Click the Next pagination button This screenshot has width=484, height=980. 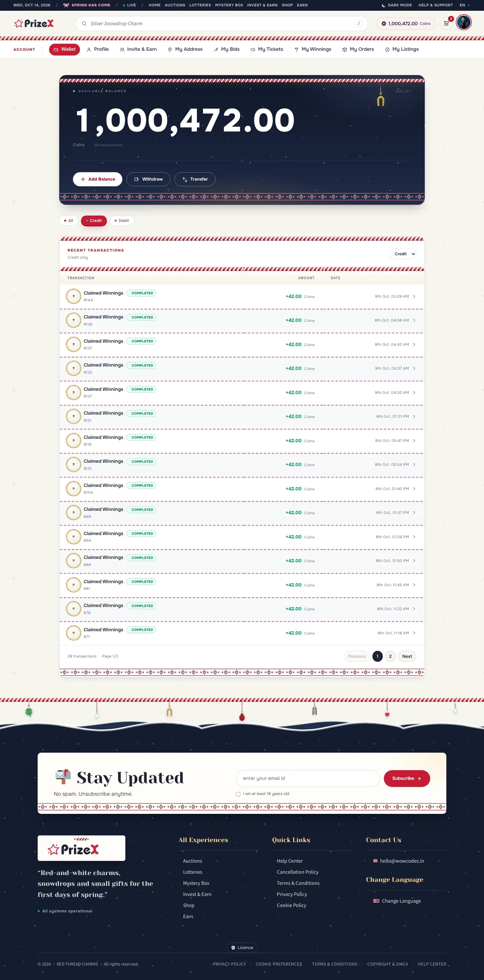click(407, 656)
